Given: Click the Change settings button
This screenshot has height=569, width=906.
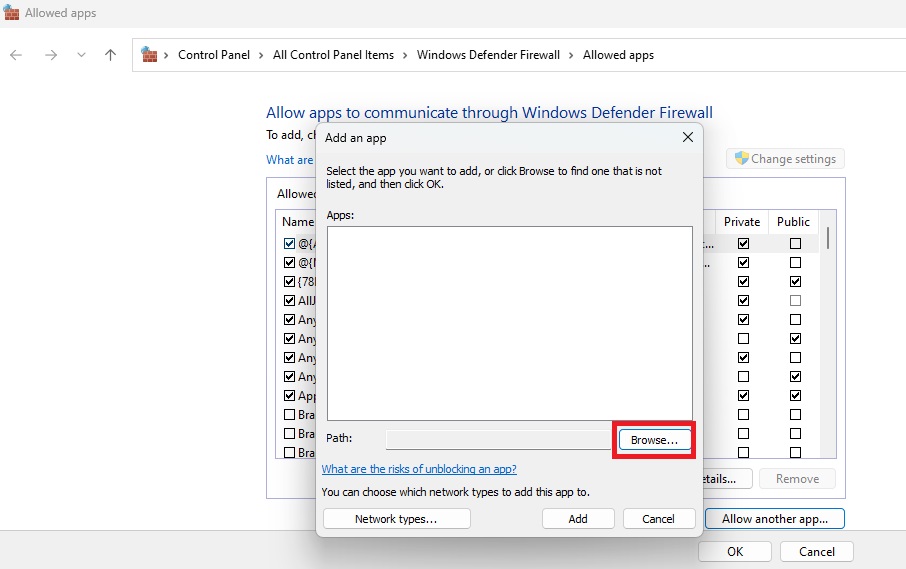Looking at the screenshot, I should coord(785,159).
